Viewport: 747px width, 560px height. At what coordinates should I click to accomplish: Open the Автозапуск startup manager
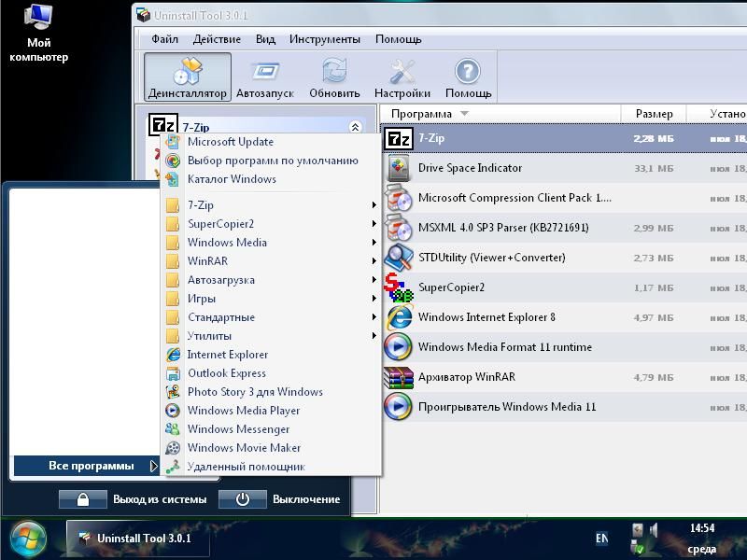tap(265, 77)
